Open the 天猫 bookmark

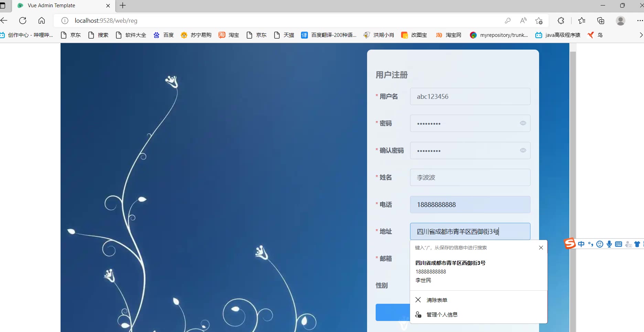coord(284,35)
